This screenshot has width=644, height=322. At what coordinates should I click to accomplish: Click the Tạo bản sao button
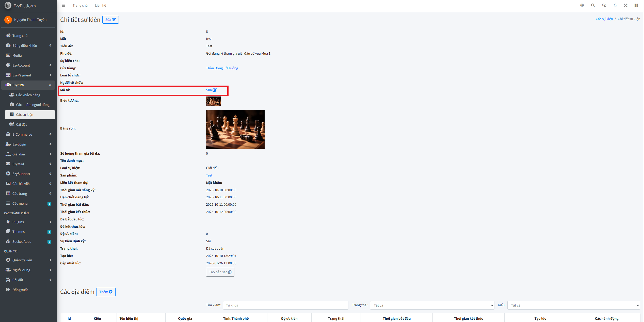point(220,272)
